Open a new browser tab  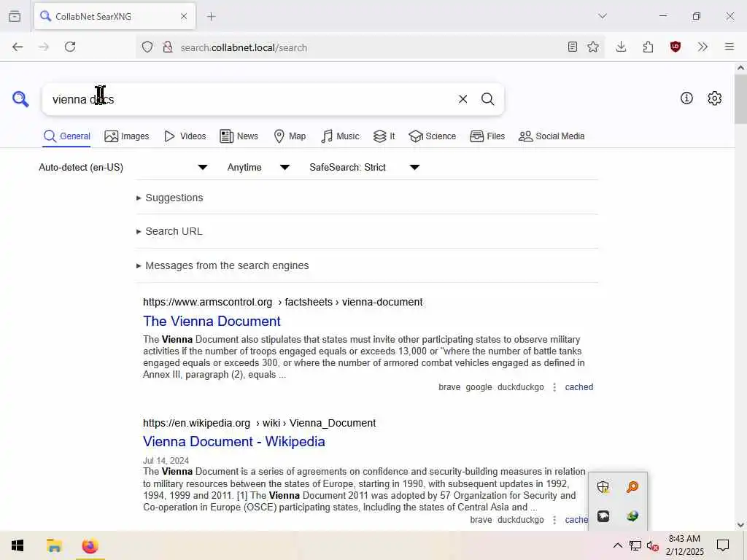point(211,17)
